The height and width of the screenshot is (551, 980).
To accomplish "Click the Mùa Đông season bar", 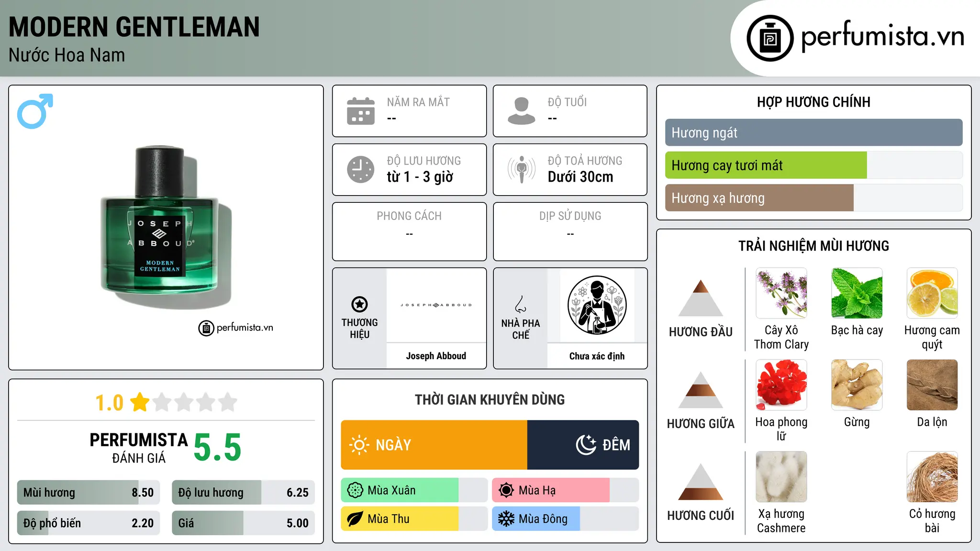I will pos(565,519).
